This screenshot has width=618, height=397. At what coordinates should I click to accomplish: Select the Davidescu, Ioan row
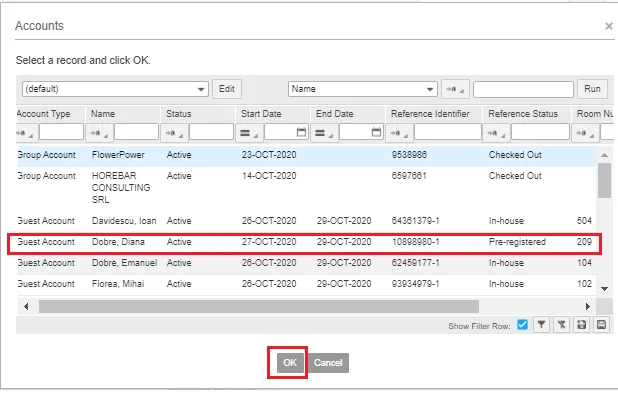(307, 221)
